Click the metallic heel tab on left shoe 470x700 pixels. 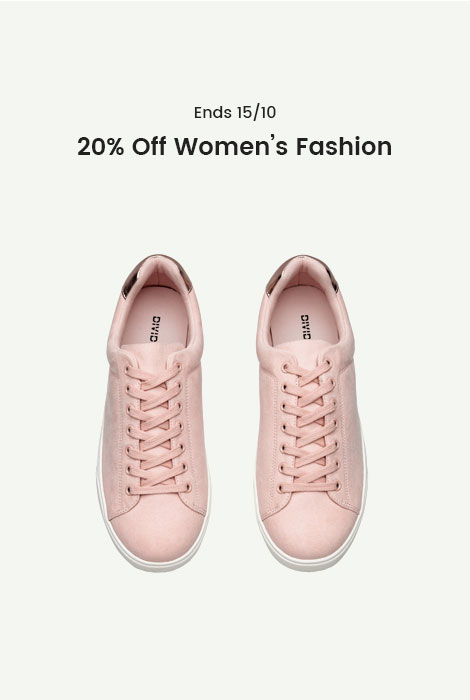157,267
